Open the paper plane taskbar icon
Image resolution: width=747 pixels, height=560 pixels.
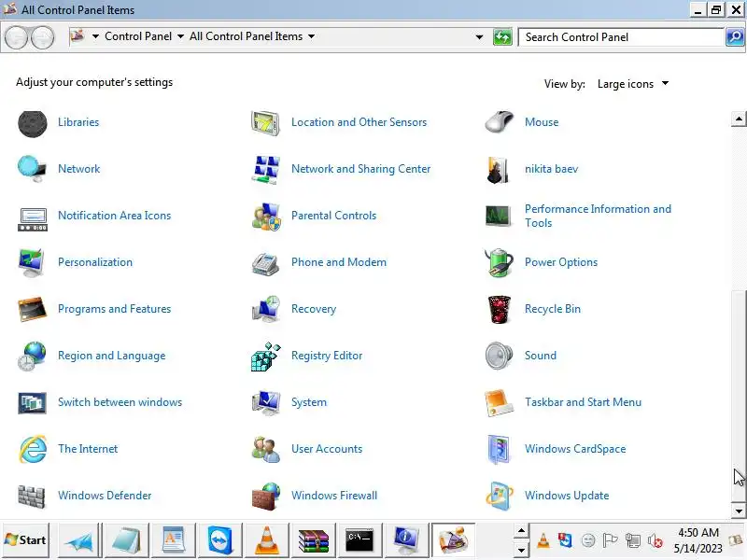coord(79,540)
